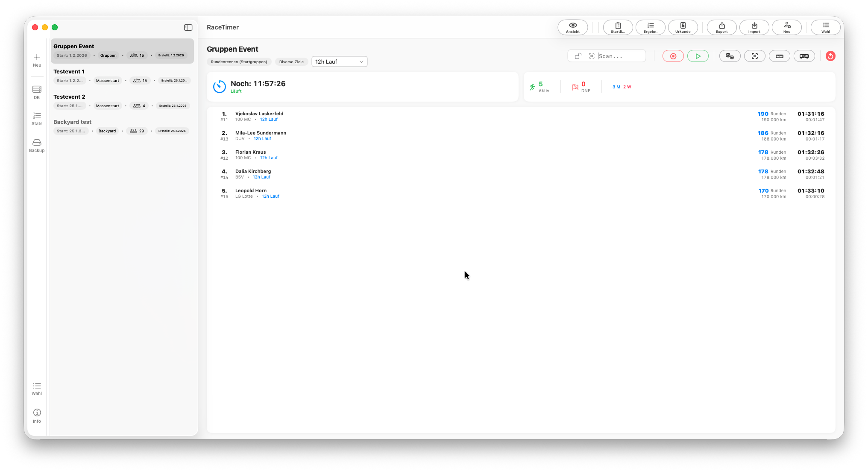The image size is (868, 471).
Task: Open the DB database section
Action: (37, 92)
